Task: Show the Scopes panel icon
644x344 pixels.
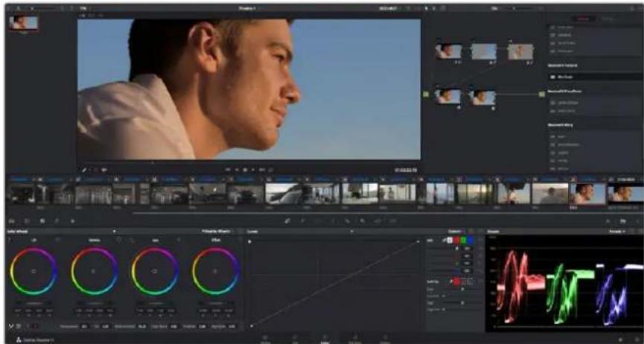Action: pos(623,221)
